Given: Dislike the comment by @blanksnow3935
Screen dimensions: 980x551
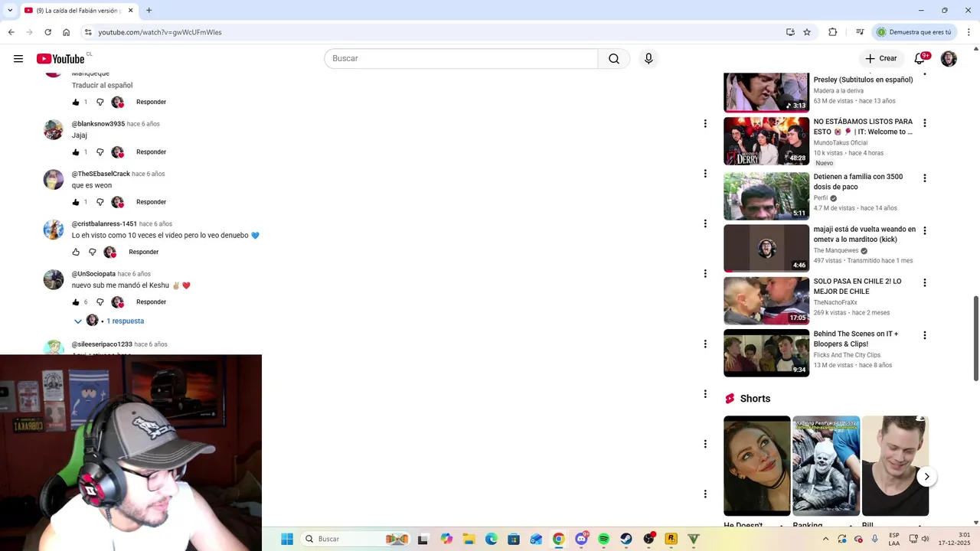Looking at the screenshot, I should point(100,152).
